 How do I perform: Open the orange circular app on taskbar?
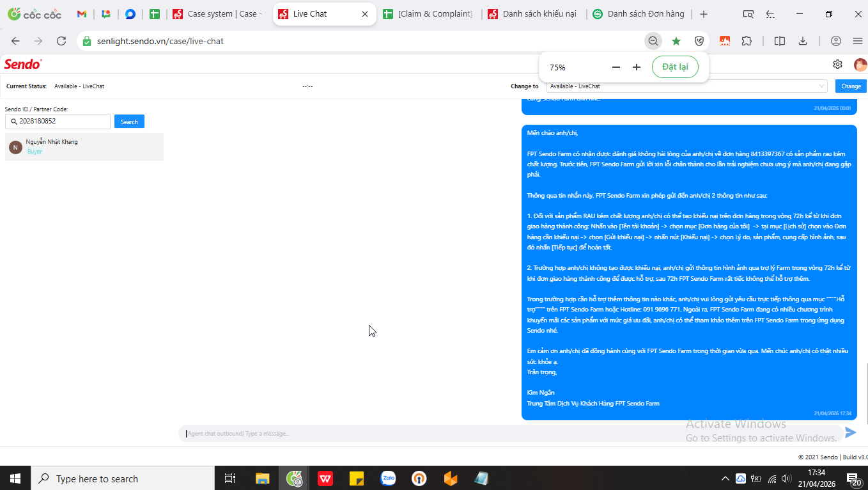(419, 478)
